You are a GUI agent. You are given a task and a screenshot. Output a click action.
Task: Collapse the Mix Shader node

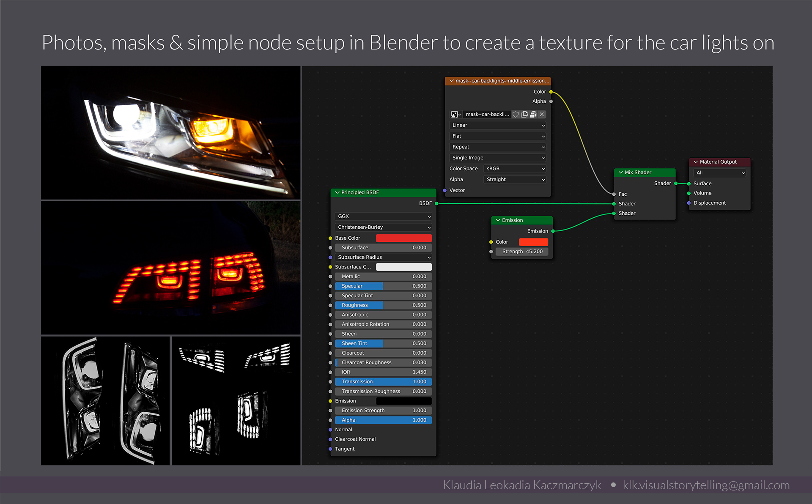pos(621,173)
